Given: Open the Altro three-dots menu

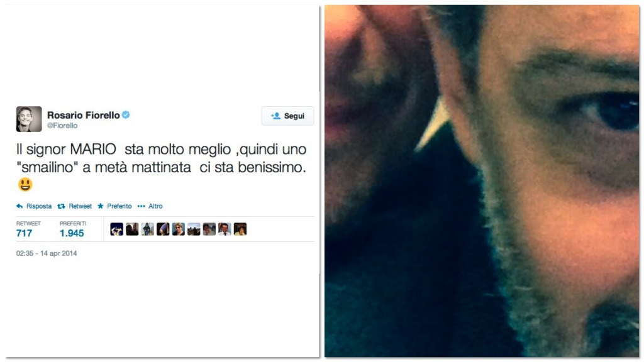Looking at the screenshot, I should point(141,206).
